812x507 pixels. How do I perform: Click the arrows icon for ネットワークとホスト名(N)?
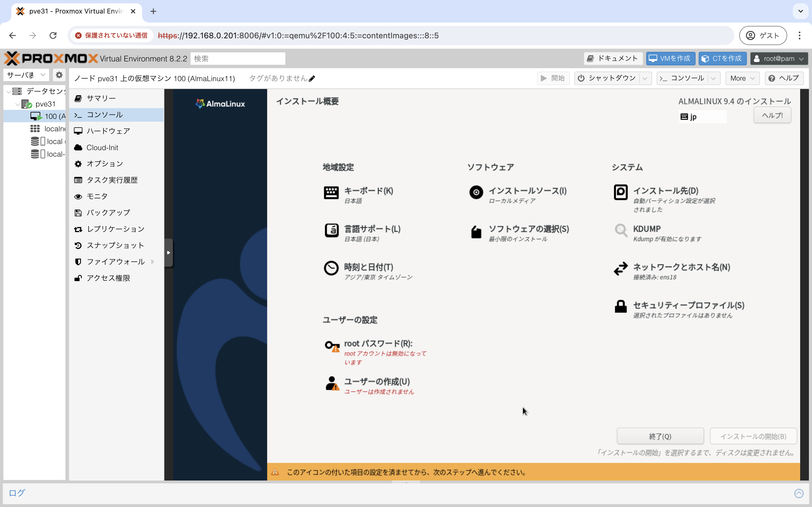620,269
